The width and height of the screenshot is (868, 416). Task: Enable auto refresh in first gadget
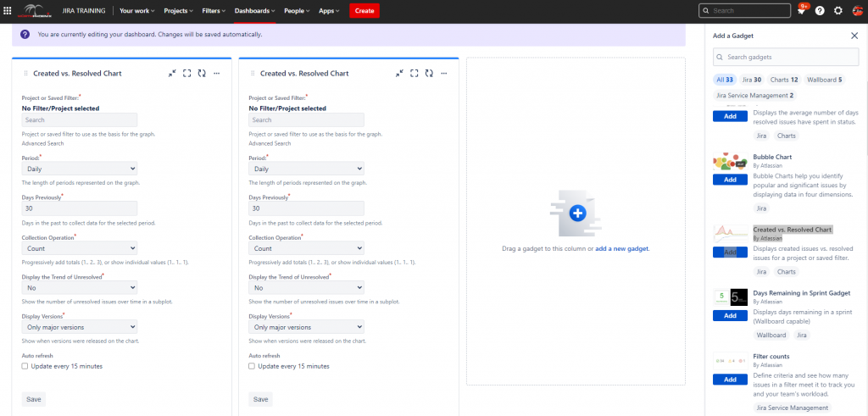[x=25, y=366]
